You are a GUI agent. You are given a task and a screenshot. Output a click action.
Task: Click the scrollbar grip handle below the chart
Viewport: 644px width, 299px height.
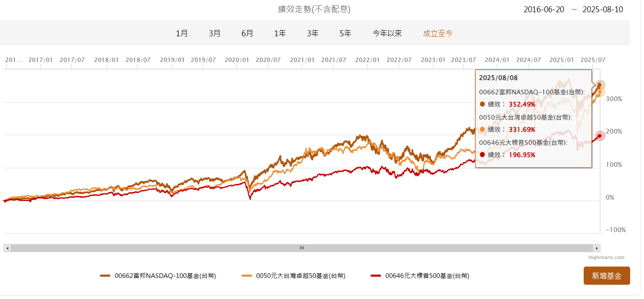pyautogui.click(x=301, y=248)
